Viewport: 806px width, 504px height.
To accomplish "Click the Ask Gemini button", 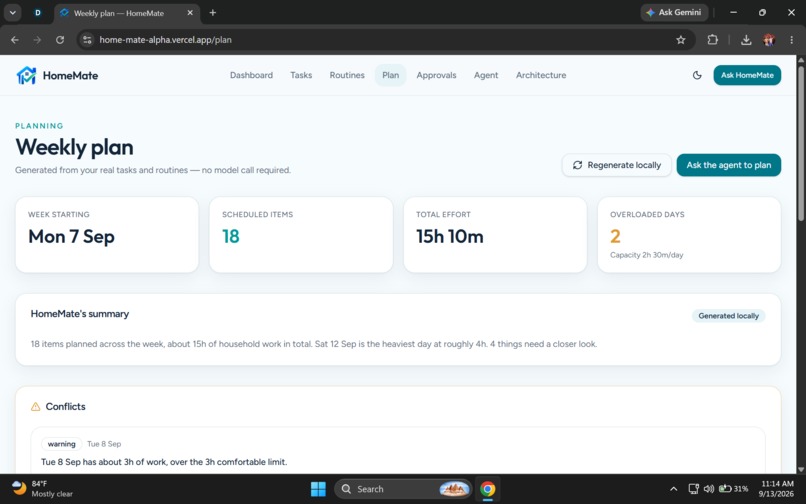I will (x=674, y=12).
